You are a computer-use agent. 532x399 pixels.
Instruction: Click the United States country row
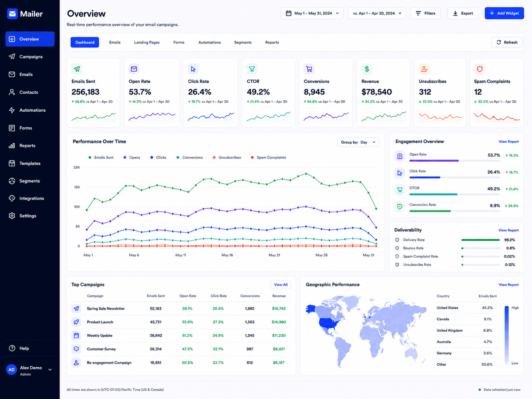click(467, 308)
